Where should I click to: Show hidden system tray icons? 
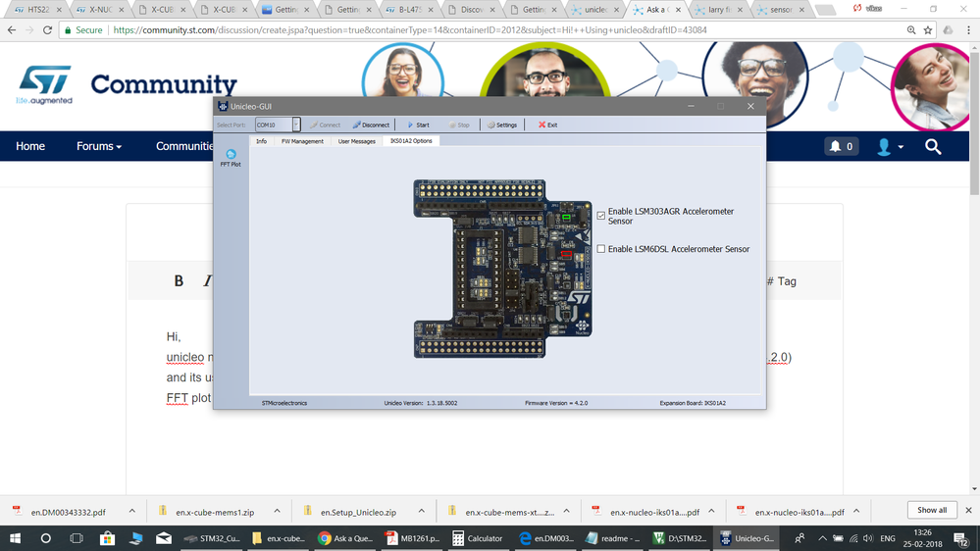tap(822, 538)
